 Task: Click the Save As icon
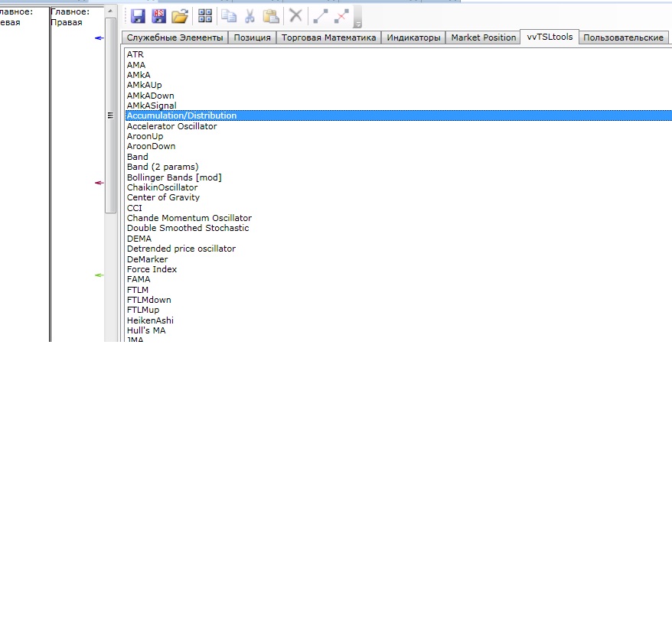coord(158,16)
